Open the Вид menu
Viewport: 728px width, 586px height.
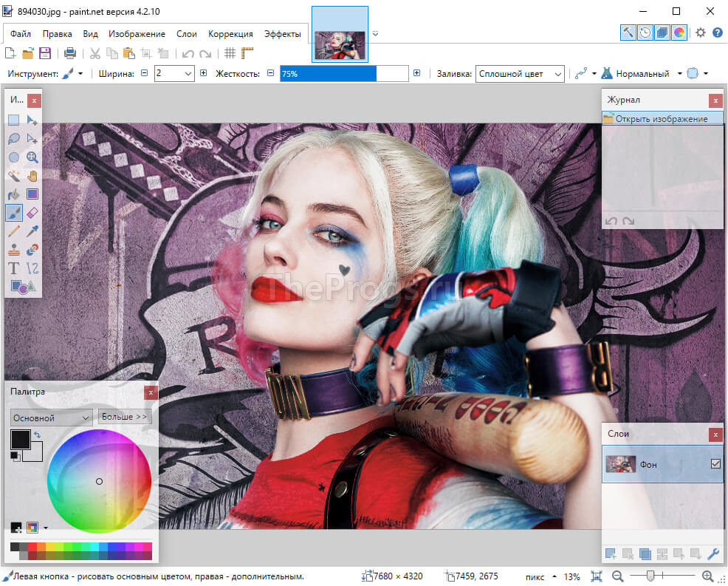pyautogui.click(x=91, y=34)
